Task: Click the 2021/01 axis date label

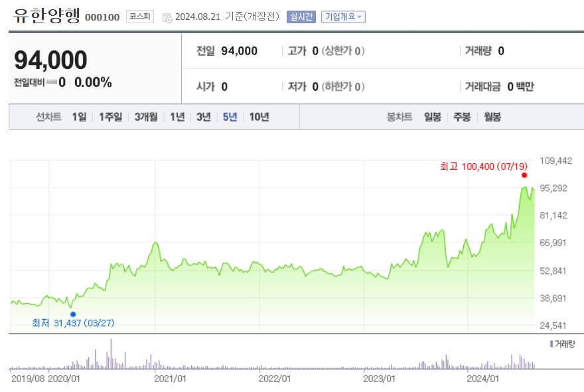Action: (170, 379)
